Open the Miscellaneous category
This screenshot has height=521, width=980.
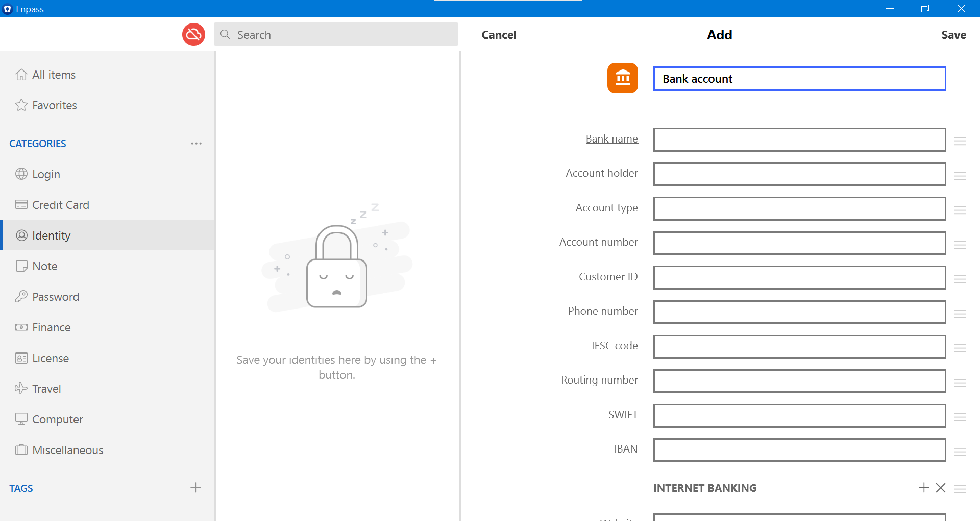point(67,449)
